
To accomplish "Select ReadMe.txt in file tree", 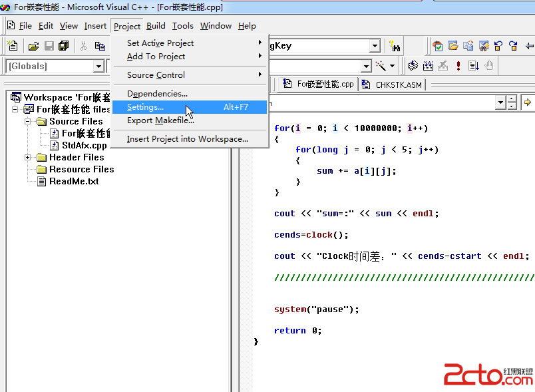I will 74,181.
